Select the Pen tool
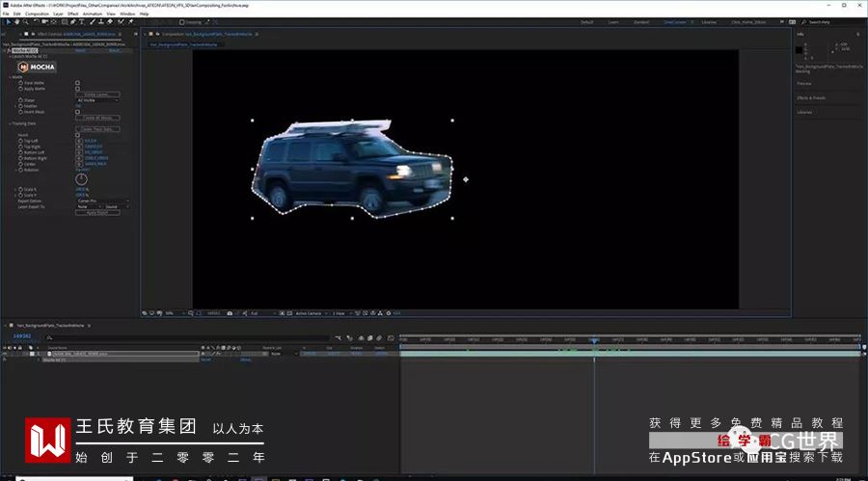This screenshot has width=868, height=481. [73, 21]
